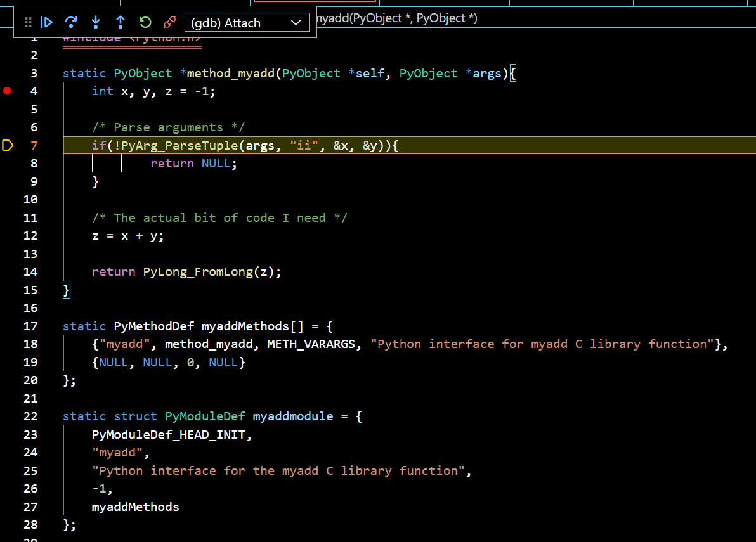This screenshot has width=756, height=542.
Task: Restart the debug session with the green icon
Action: click(x=145, y=22)
